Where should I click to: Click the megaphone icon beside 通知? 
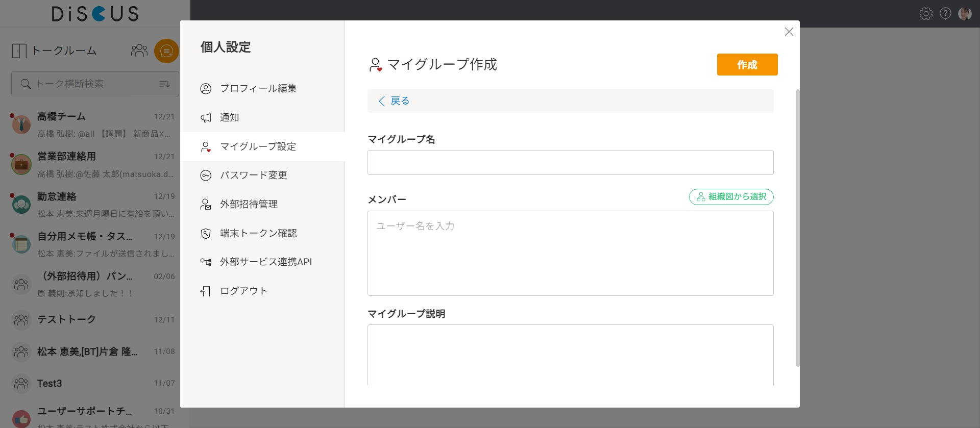click(206, 118)
